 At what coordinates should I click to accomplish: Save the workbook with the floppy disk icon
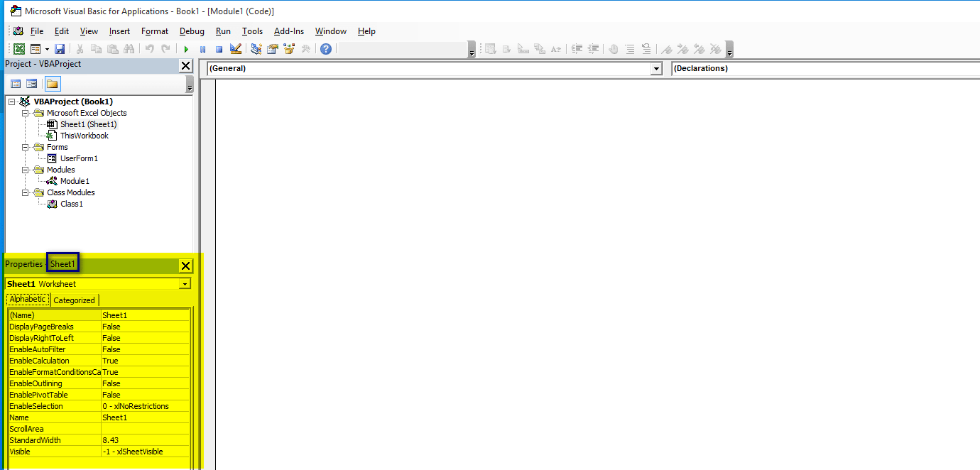[60, 49]
